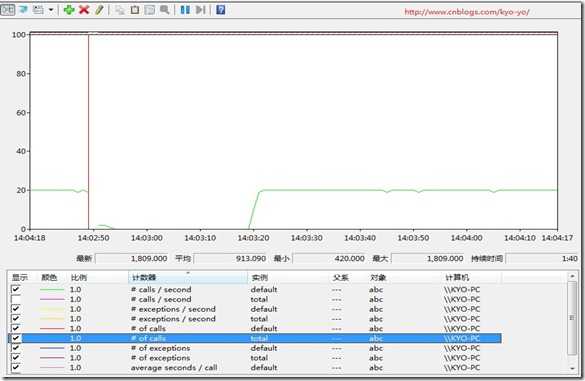Uncheck '# calls / second' default row checkbox
The width and height of the screenshot is (585, 381).
click(x=16, y=289)
